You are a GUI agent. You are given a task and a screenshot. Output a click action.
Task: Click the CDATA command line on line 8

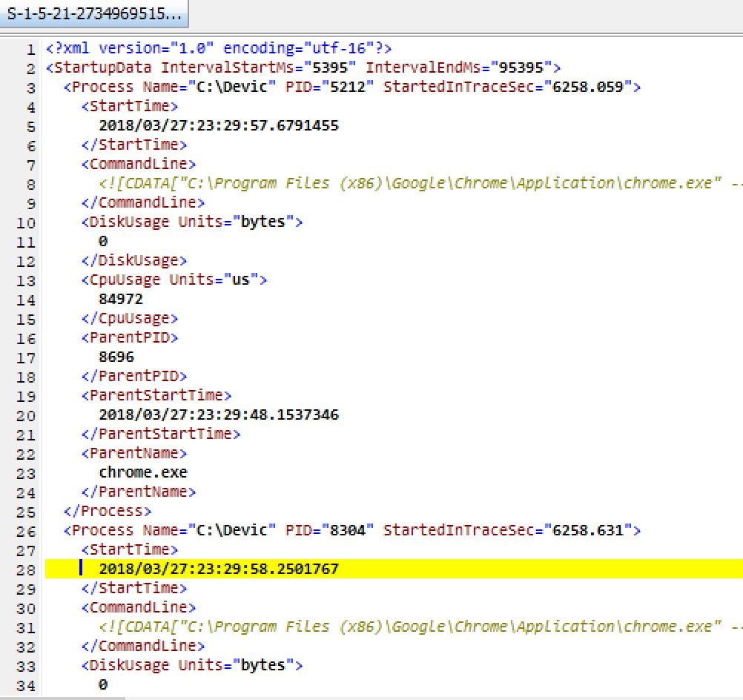pyautogui.click(x=420, y=183)
